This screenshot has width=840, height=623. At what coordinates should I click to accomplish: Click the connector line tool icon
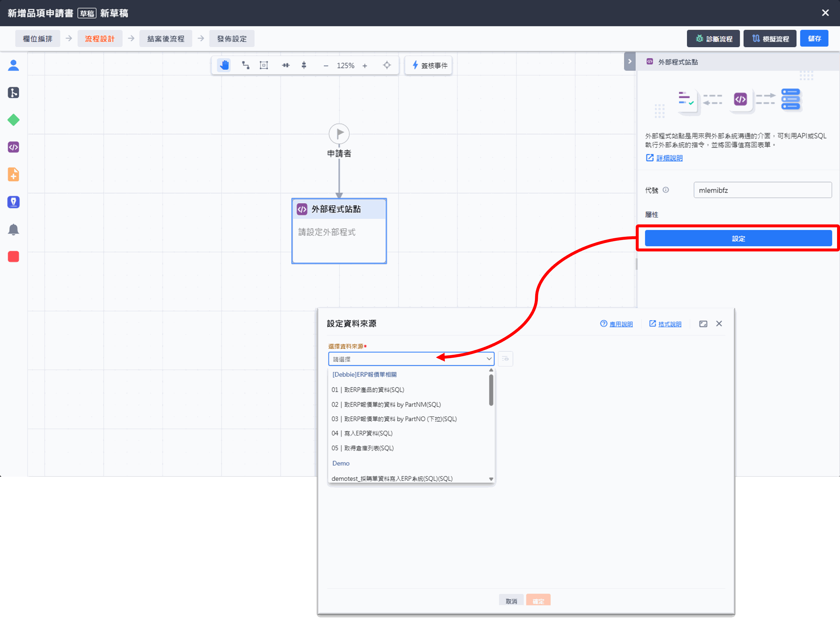pos(245,65)
